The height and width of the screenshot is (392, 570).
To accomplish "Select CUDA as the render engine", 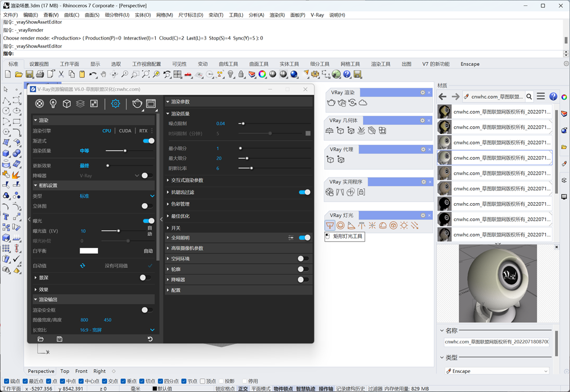I will point(125,130).
